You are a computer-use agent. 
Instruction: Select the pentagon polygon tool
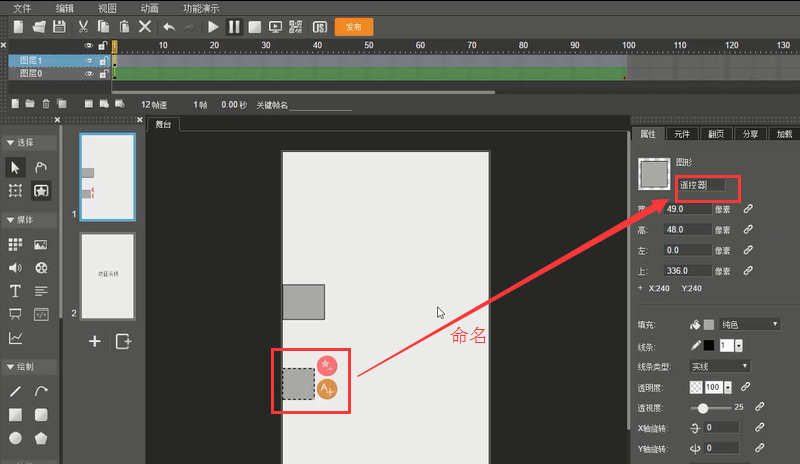pos(41,438)
